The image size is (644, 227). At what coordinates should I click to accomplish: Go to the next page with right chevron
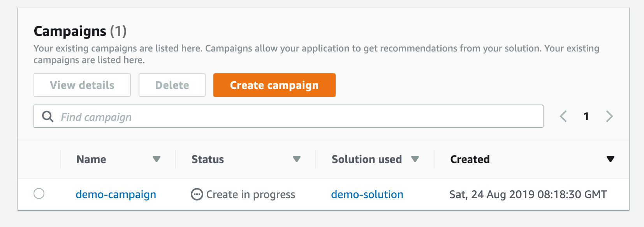pos(609,116)
